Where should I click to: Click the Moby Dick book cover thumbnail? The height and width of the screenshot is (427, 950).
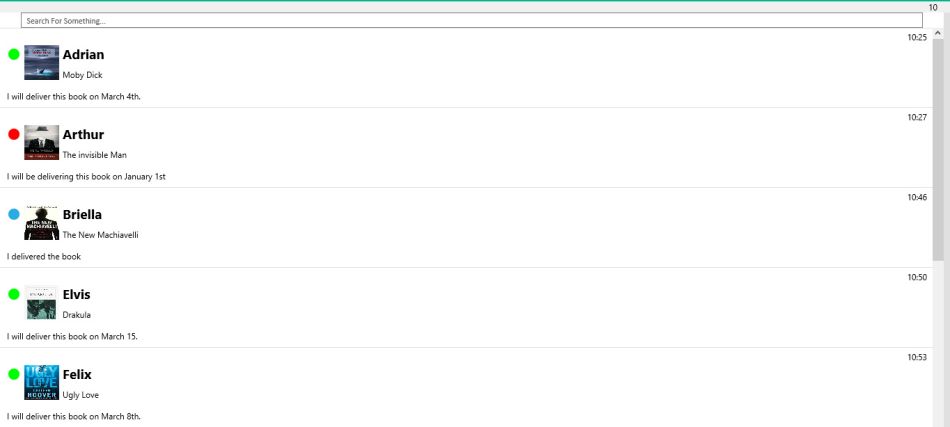coord(41,63)
